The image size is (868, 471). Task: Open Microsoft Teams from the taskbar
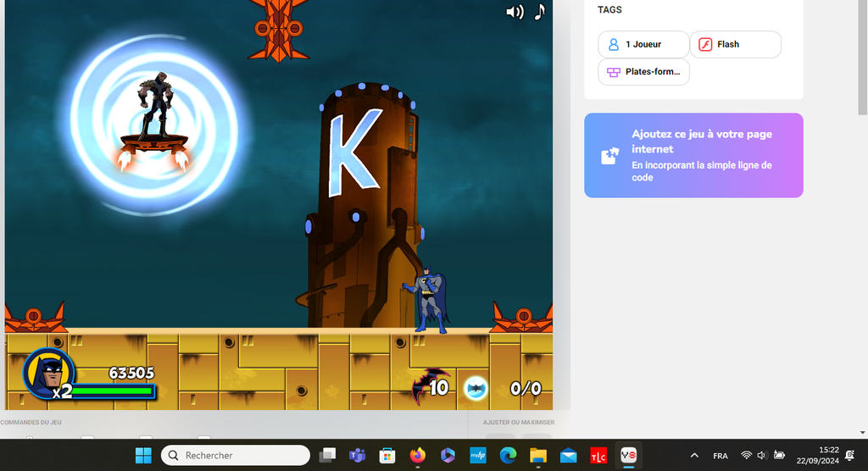(357, 456)
